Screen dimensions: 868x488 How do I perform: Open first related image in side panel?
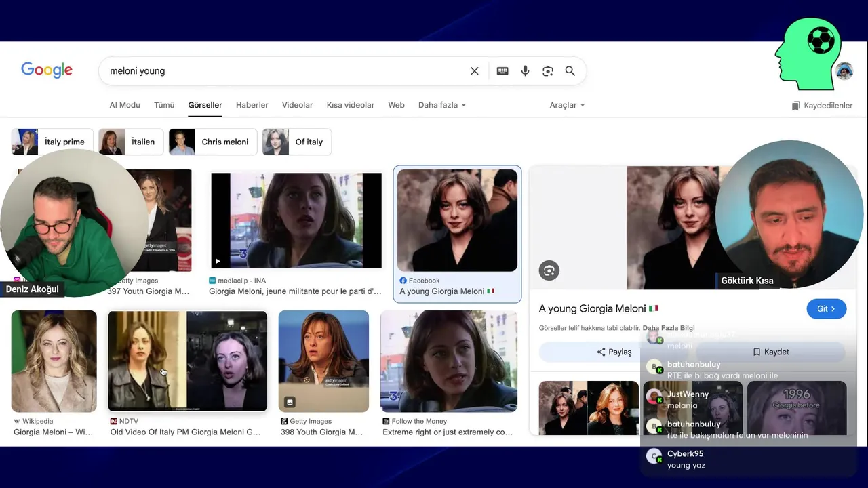tap(589, 408)
